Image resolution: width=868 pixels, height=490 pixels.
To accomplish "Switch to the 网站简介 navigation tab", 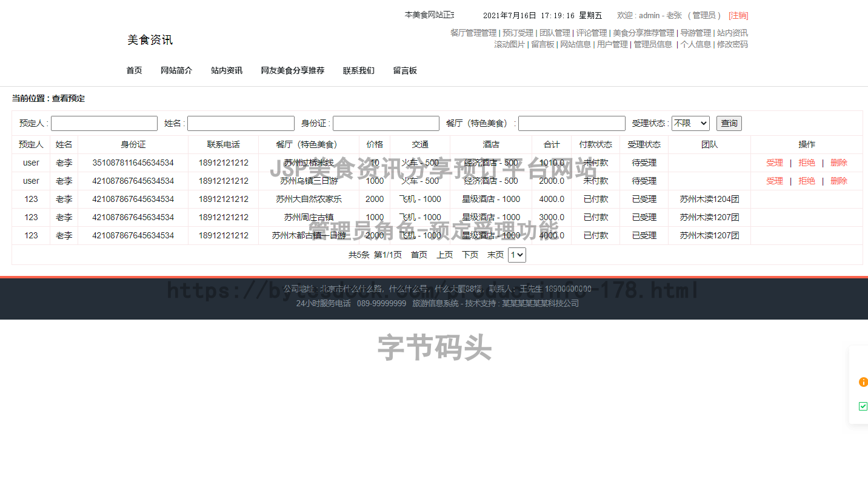I will click(176, 70).
